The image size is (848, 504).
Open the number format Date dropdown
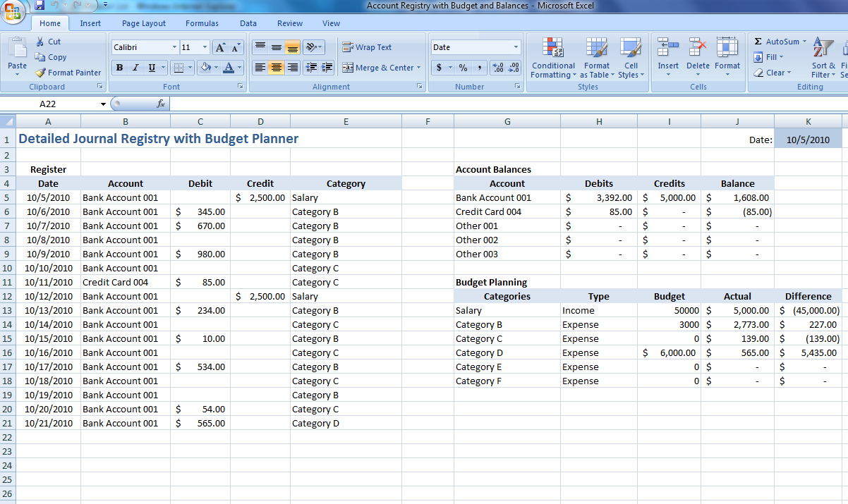point(516,47)
